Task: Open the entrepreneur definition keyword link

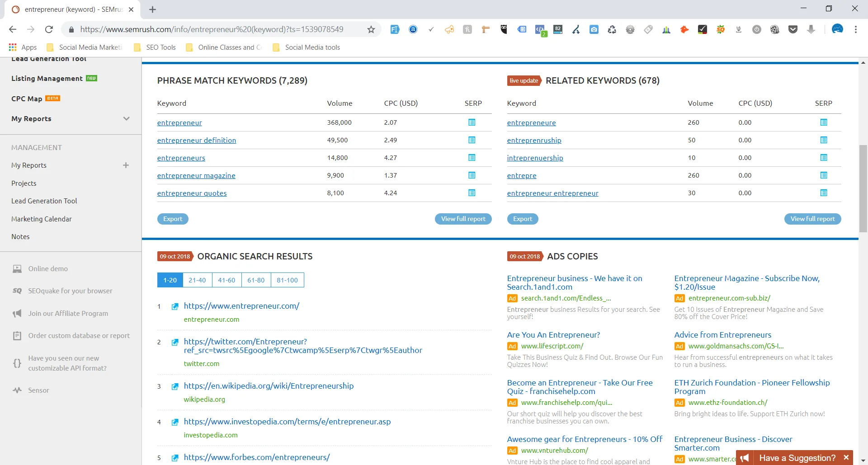Action: tap(196, 140)
